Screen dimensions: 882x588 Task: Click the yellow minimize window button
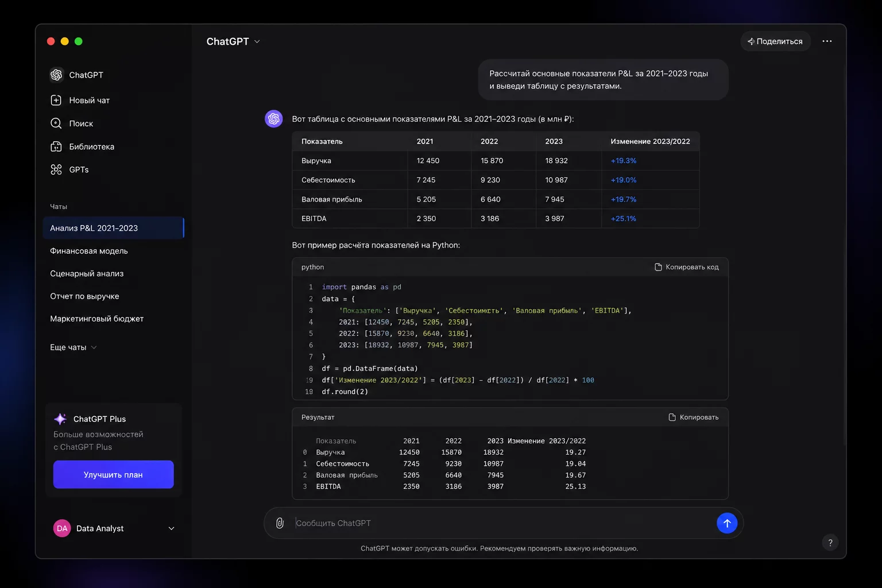coord(64,41)
